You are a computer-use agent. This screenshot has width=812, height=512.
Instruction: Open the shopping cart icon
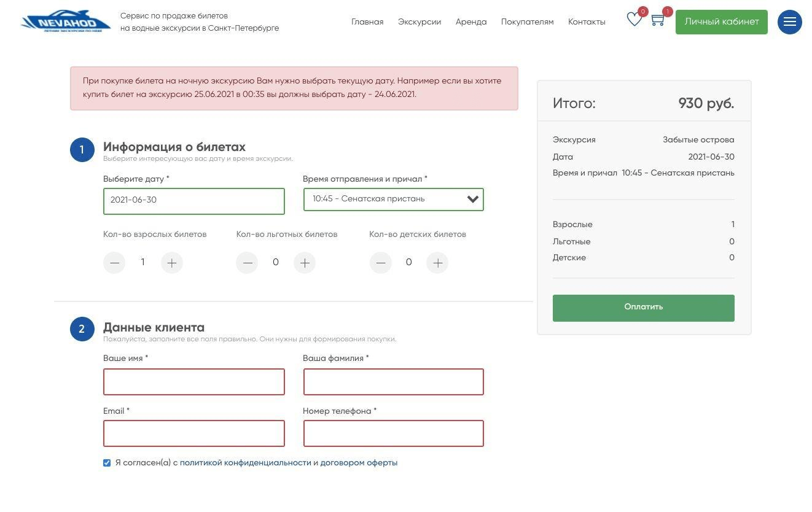(x=658, y=20)
